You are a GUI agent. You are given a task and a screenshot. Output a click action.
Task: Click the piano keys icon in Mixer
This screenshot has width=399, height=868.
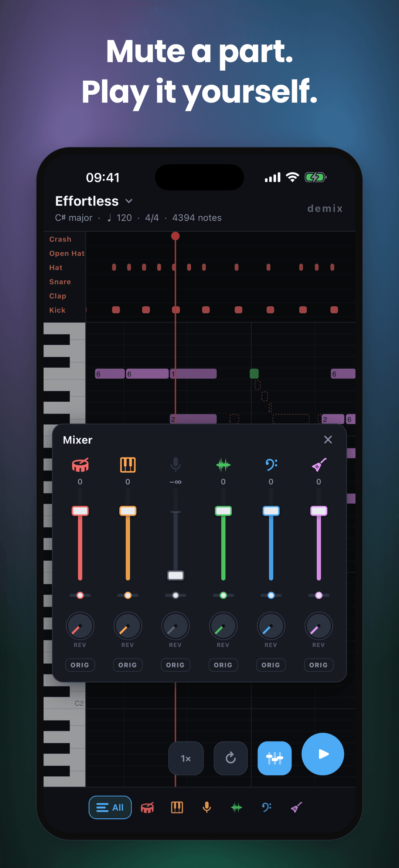click(x=128, y=465)
